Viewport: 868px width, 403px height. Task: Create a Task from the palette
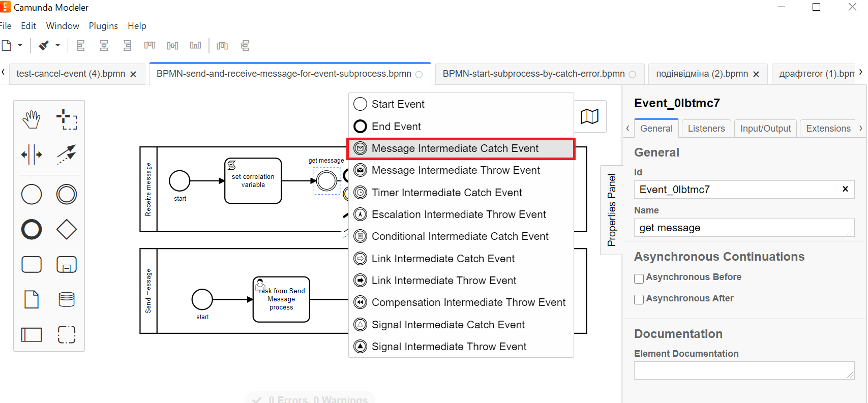[x=32, y=264]
